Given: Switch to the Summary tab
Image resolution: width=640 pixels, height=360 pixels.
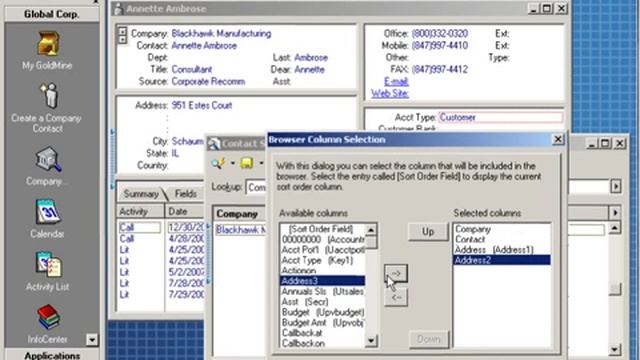Looking at the screenshot, I should (x=141, y=194).
